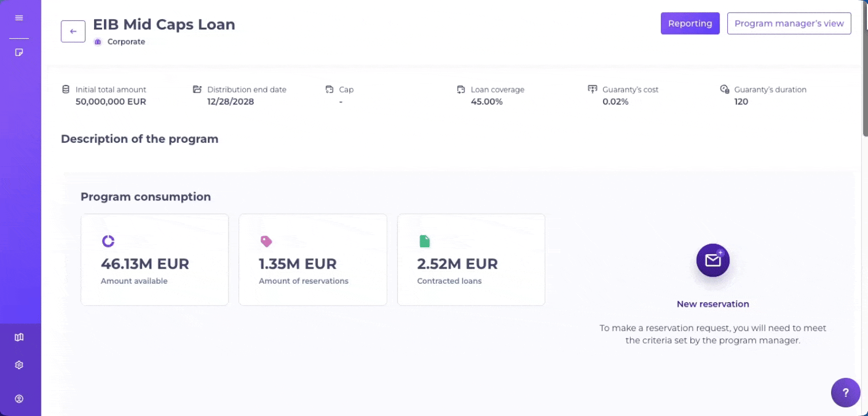
Task: Click the Amount available donut icon
Action: pyautogui.click(x=108, y=242)
